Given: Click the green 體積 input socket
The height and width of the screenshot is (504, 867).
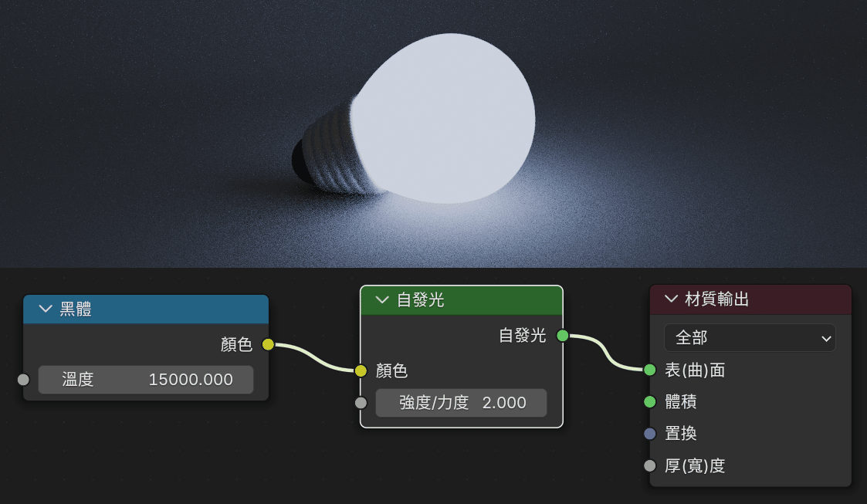Looking at the screenshot, I should (x=650, y=402).
